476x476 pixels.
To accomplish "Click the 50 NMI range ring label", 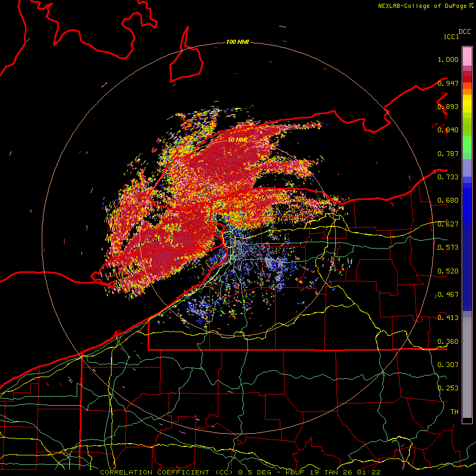I will pyautogui.click(x=237, y=140).
